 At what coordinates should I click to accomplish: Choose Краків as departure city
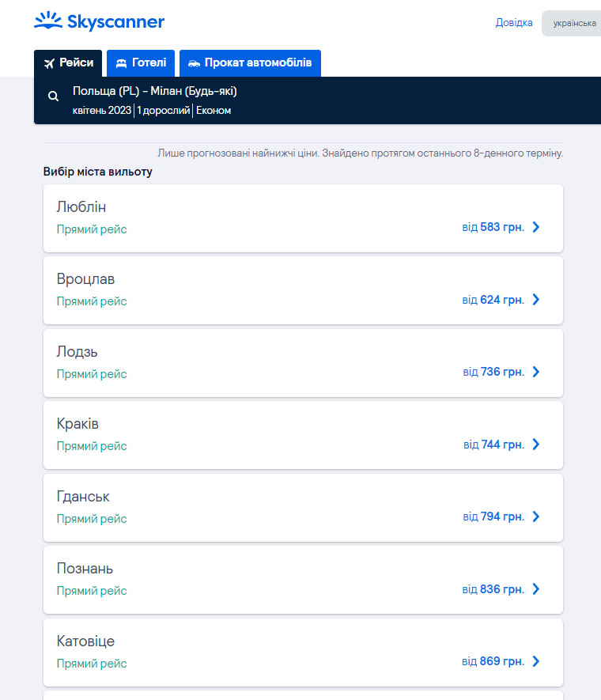click(x=303, y=435)
